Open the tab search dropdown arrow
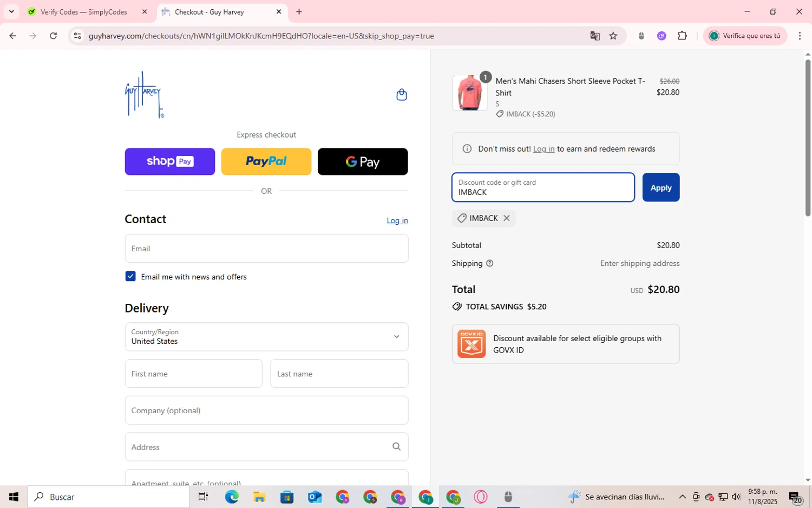This screenshot has height=508, width=812. coord(11,11)
